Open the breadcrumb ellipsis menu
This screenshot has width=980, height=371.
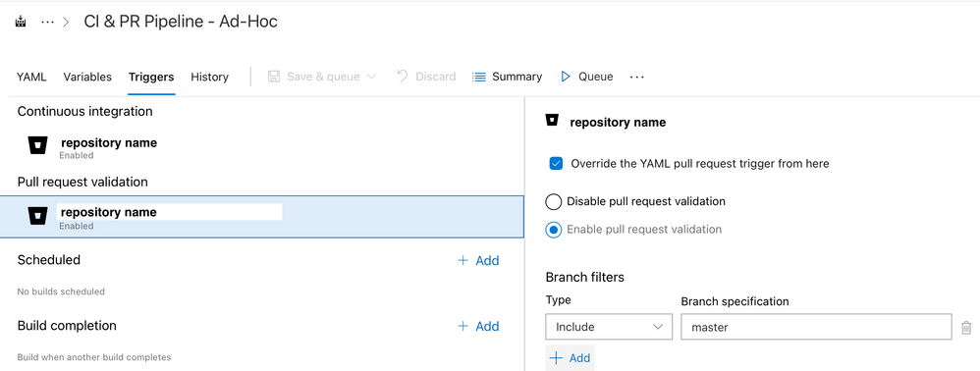pos(47,22)
